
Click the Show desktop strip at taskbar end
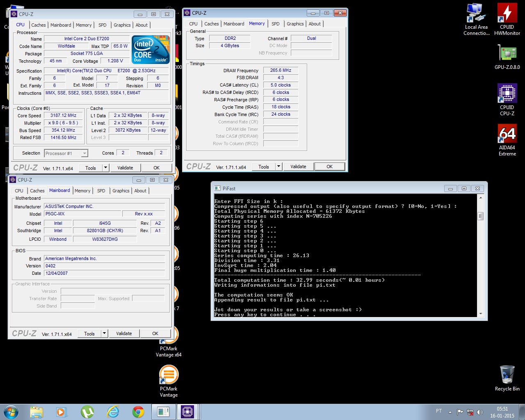click(x=522, y=412)
